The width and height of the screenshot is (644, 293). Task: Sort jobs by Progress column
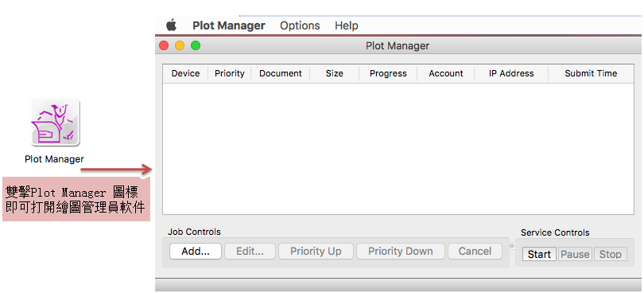pos(388,74)
